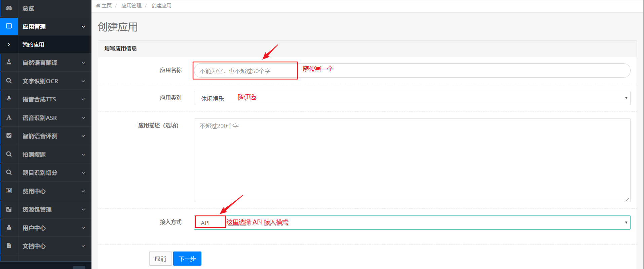Click the dashboard icon next to 总览
644x269 pixels.
point(9,8)
